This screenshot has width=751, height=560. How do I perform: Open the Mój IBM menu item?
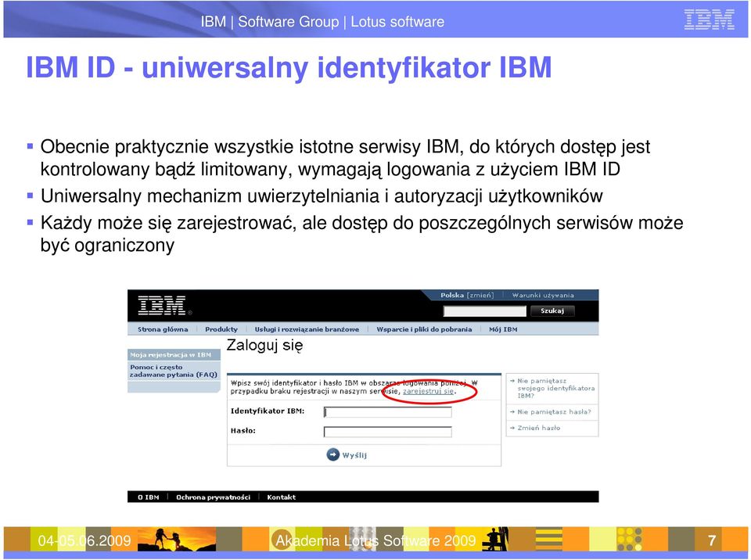pyautogui.click(x=503, y=329)
